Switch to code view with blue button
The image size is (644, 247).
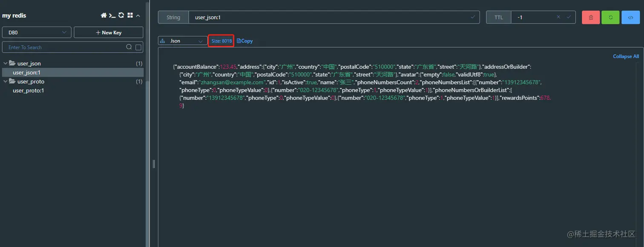click(630, 17)
